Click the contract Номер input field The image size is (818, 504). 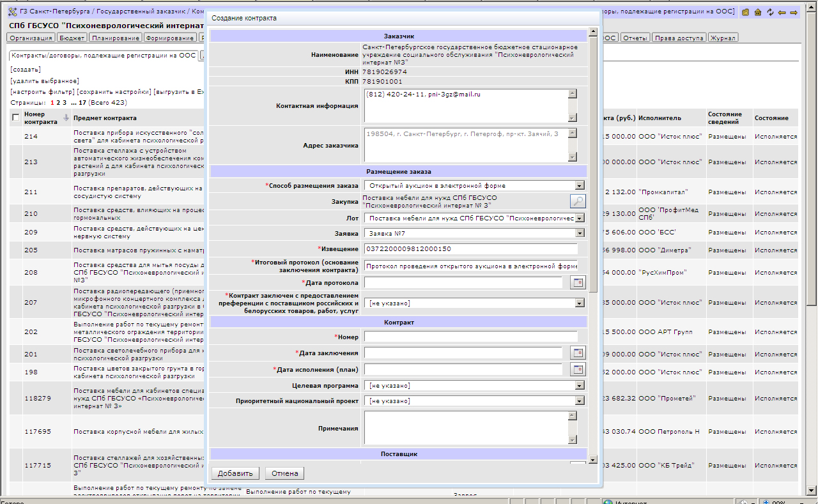pyautogui.click(x=470, y=337)
